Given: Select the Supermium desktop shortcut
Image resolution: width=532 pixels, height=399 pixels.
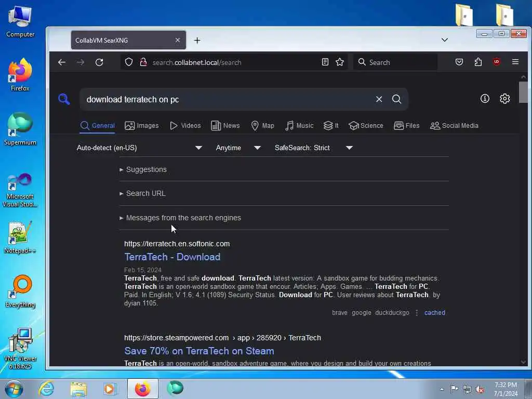Looking at the screenshot, I should pos(20,129).
